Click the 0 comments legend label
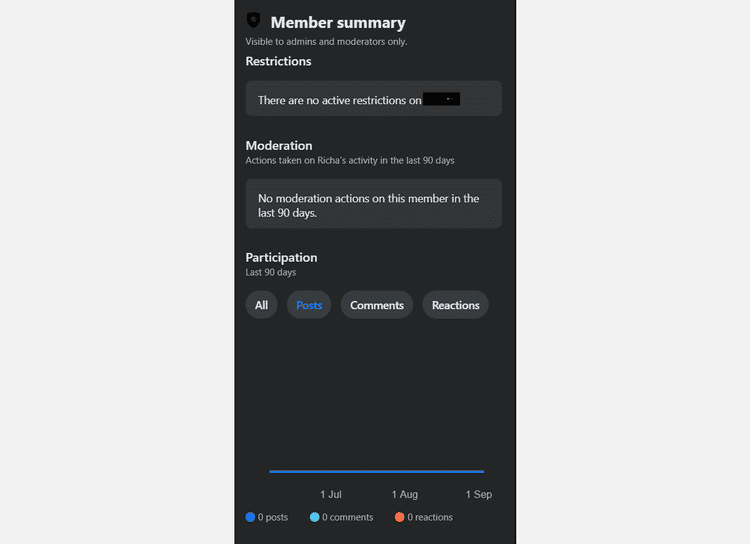Screen dimensions: 750x544 pyautogui.click(x=347, y=517)
